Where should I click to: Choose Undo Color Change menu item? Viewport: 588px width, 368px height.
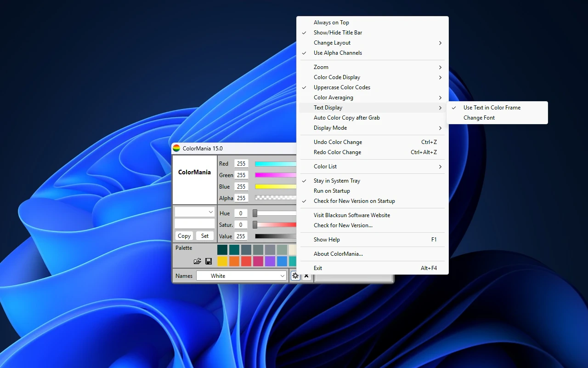pyautogui.click(x=338, y=142)
